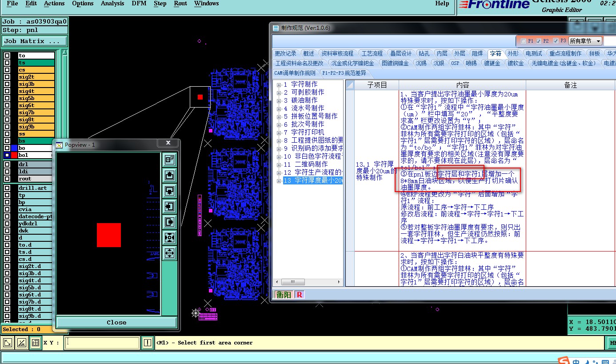This screenshot has height=364, width=616.
Task: Expand tree node 2 可剥胶制作
Action: (279, 93)
